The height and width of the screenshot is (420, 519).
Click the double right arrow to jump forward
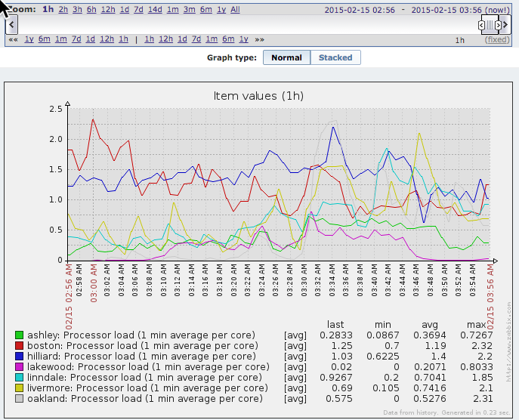[x=260, y=39]
